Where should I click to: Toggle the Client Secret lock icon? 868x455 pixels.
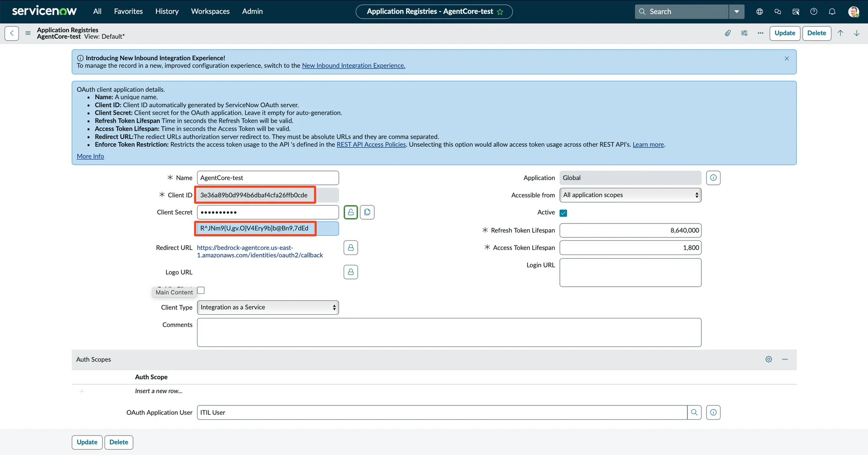click(x=351, y=212)
